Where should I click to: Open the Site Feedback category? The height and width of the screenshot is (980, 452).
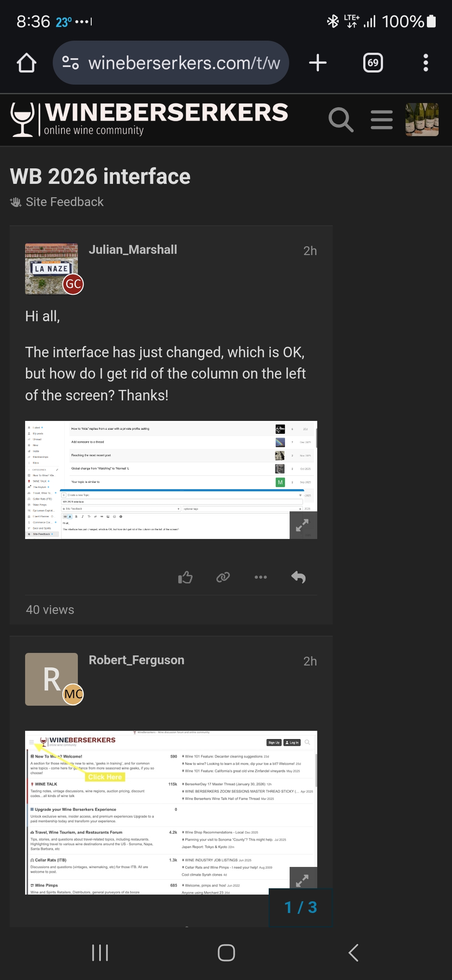pos(64,202)
